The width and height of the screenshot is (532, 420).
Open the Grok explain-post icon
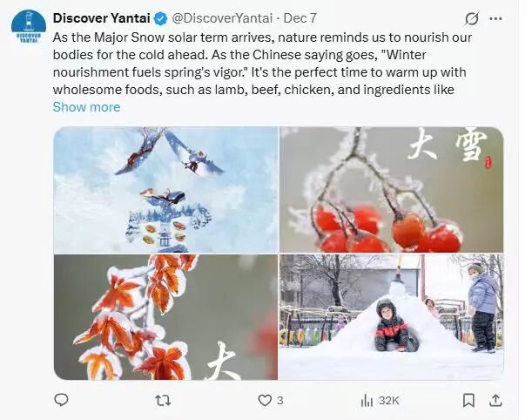coord(472,18)
